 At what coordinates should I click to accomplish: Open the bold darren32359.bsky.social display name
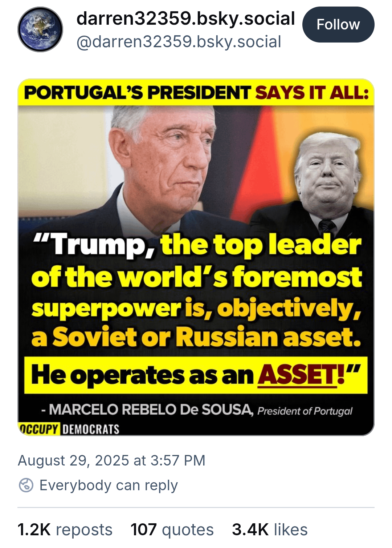186,18
